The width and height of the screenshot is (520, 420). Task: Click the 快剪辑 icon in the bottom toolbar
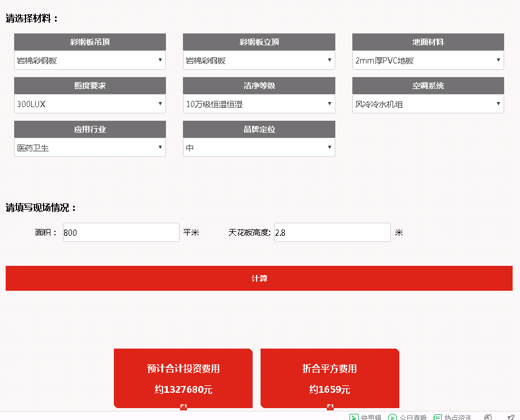[x=355, y=417]
